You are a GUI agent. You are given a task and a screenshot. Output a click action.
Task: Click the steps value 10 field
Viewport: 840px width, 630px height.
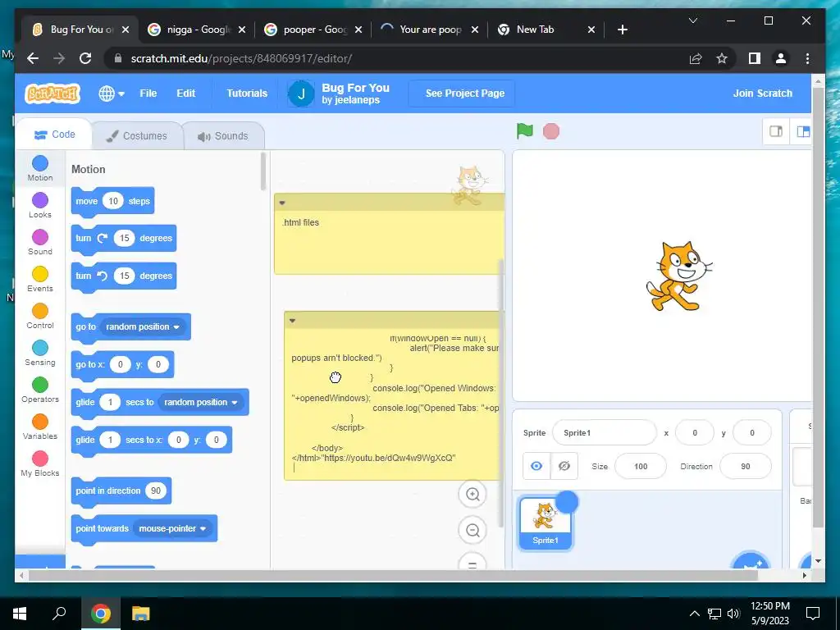pos(113,201)
